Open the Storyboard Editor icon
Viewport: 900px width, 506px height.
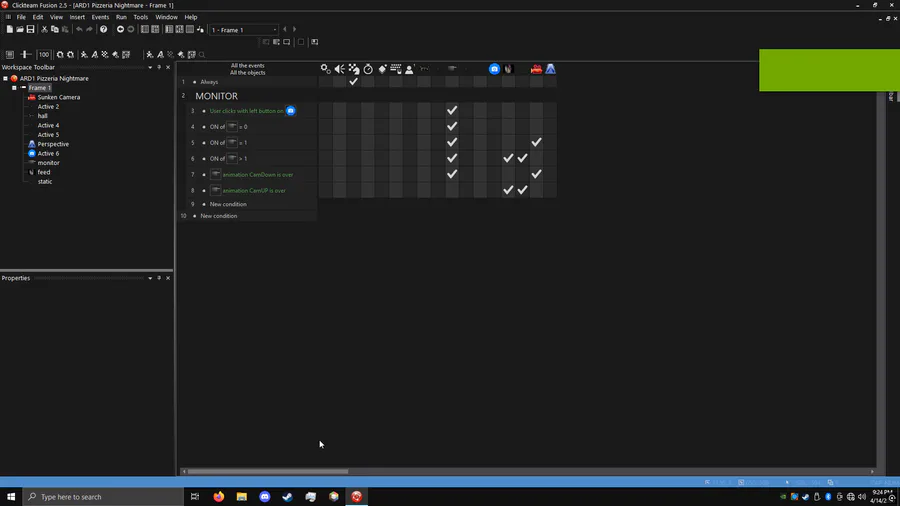click(145, 29)
